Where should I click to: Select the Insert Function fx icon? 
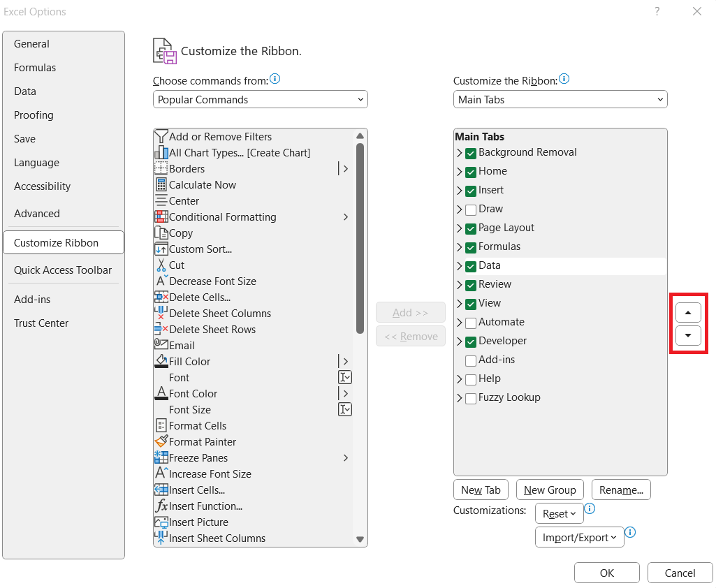click(161, 506)
